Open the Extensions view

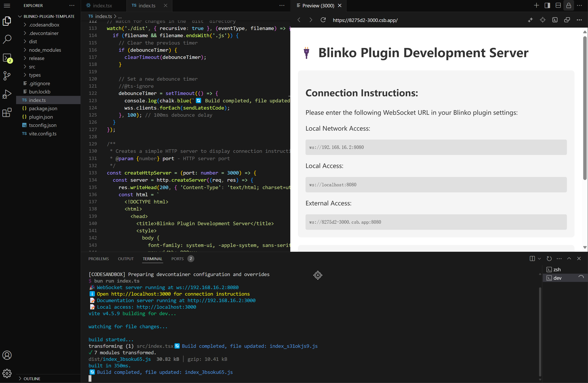pos(7,112)
